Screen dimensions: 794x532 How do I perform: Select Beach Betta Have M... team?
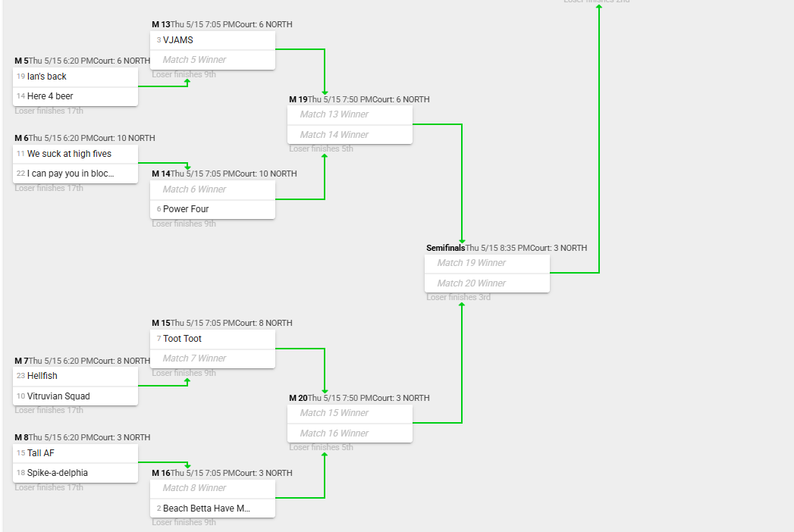[x=212, y=509]
